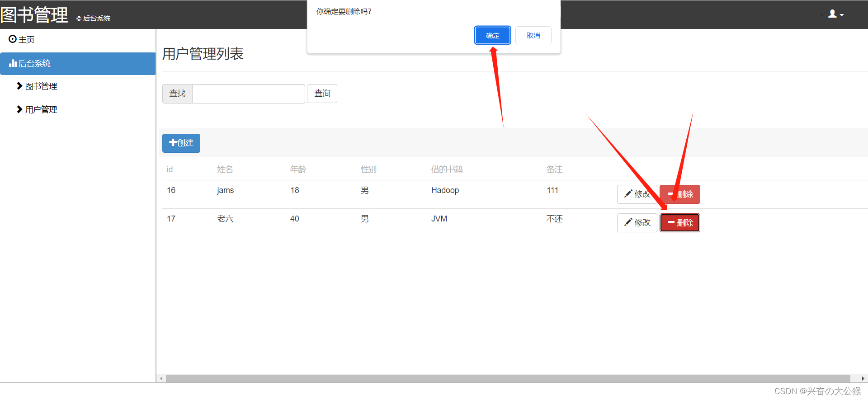Click the id cell '17'

(171, 219)
